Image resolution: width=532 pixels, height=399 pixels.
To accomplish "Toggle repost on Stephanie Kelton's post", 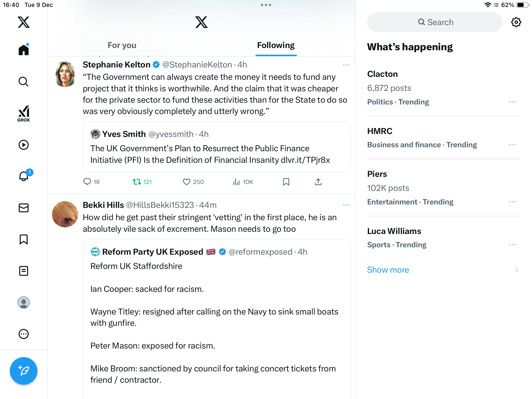I will [x=137, y=182].
